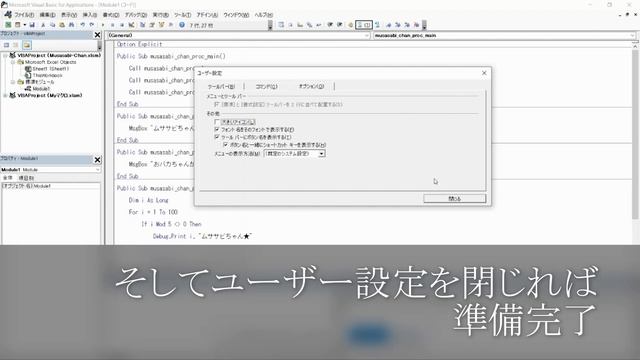Click the Undo toolbar icon
The height and width of the screenshot is (360, 640).
(x=82, y=25)
